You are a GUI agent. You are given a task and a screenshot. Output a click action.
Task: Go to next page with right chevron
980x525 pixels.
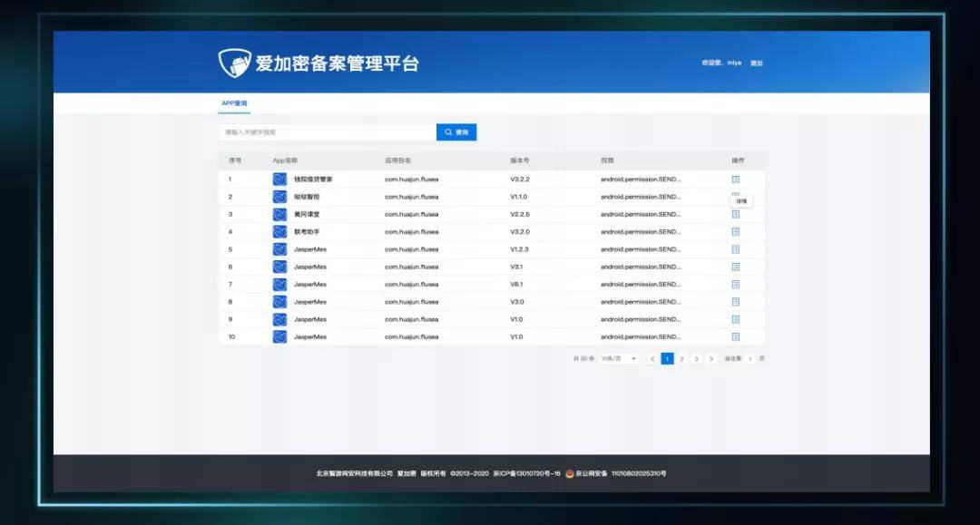(x=710, y=359)
